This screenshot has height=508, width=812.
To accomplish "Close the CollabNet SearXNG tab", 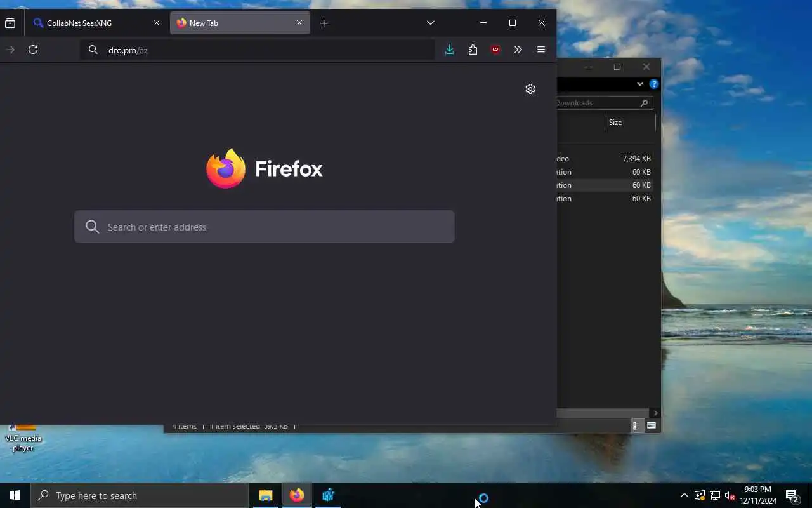I will pyautogui.click(x=157, y=23).
